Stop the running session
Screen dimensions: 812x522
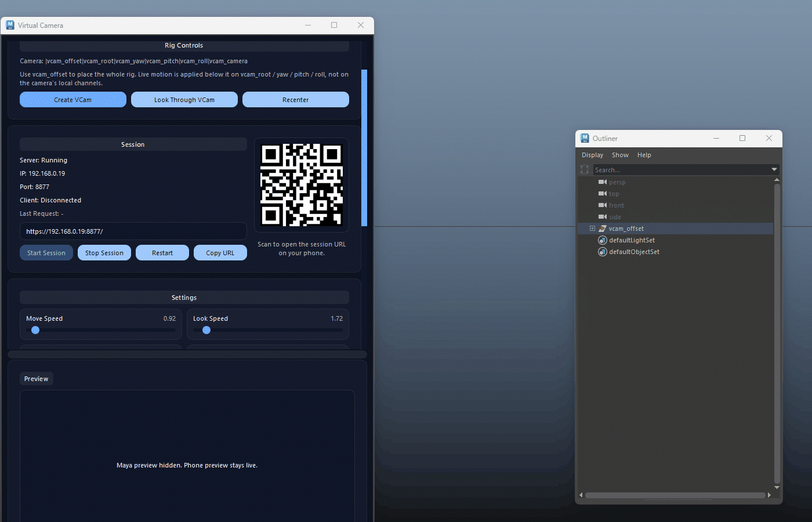104,253
